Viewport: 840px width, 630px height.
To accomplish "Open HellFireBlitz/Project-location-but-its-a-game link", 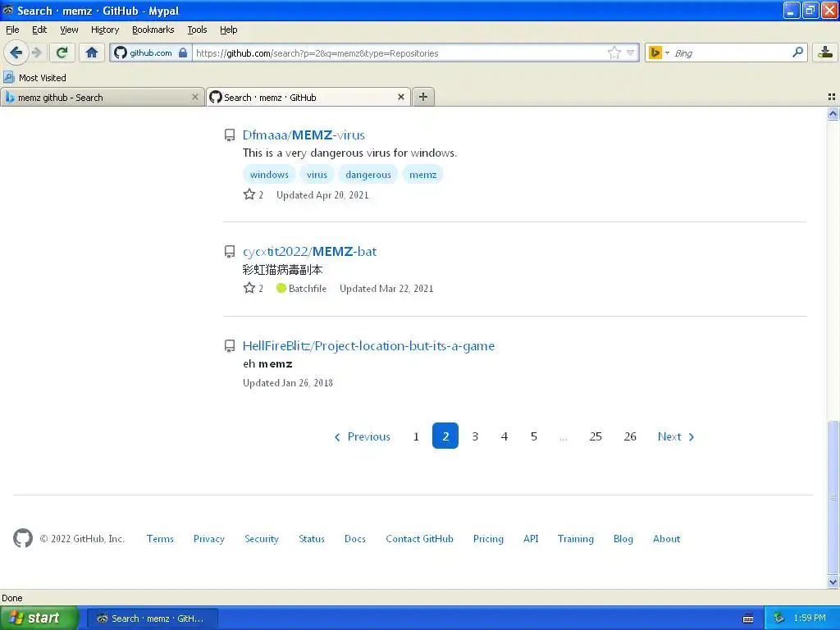I will (x=368, y=346).
